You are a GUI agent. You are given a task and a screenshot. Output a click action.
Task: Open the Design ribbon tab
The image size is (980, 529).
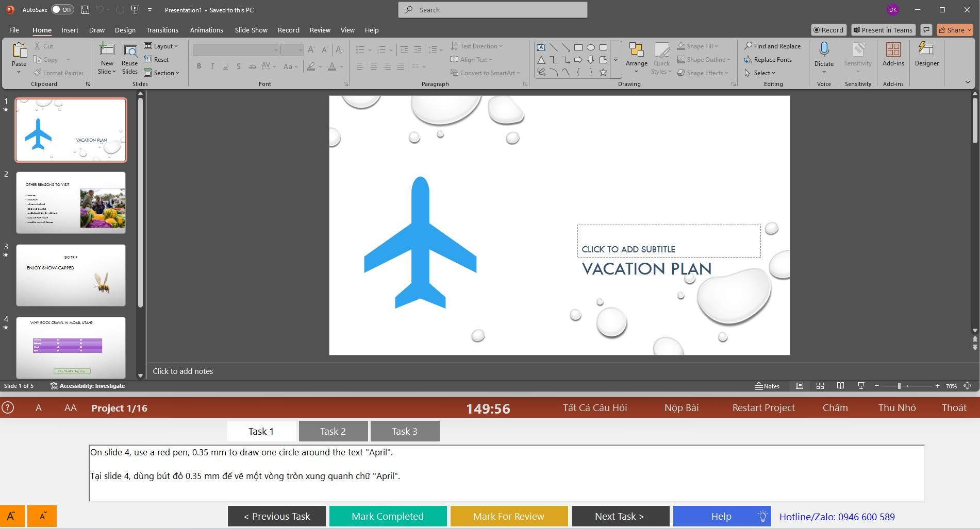pyautogui.click(x=125, y=30)
